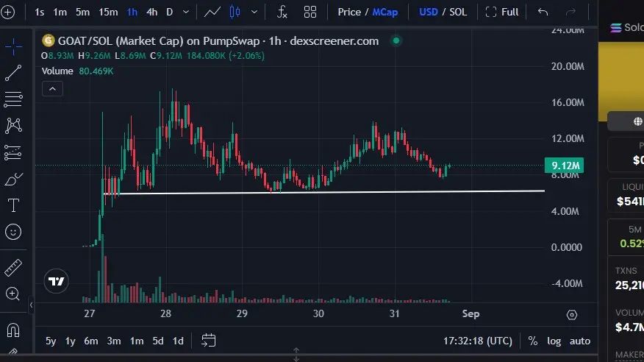
Task: Click the TradingView logo
Action: tap(57, 282)
